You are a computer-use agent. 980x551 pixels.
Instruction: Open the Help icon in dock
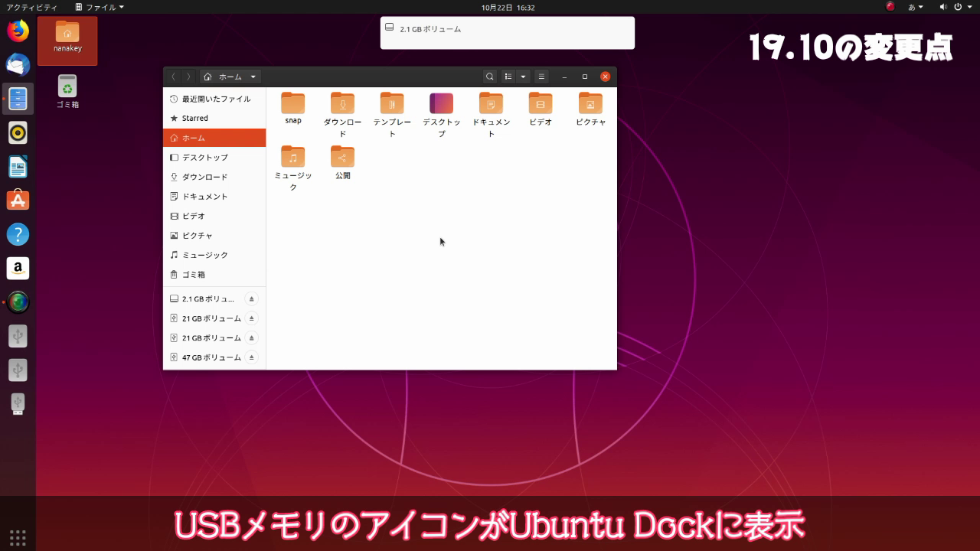click(x=18, y=234)
